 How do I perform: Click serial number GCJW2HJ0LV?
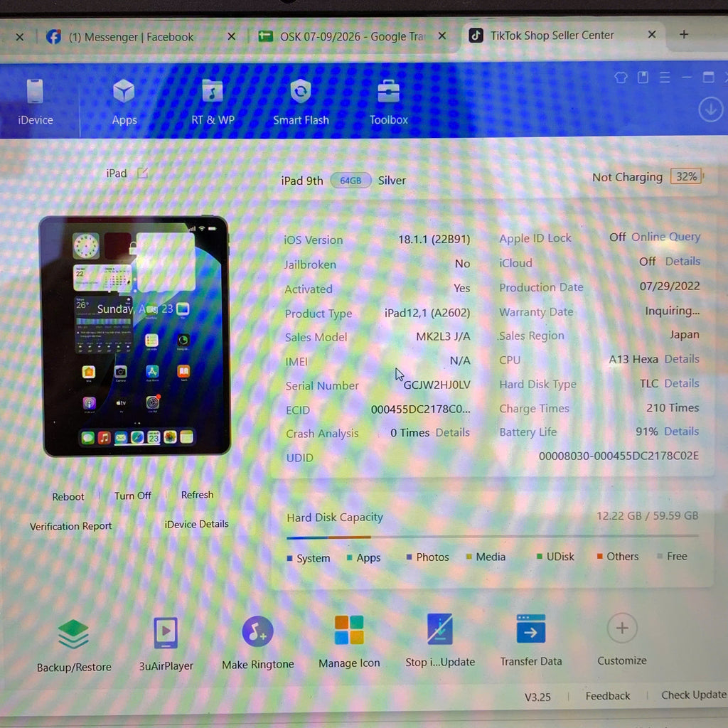(437, 385)
